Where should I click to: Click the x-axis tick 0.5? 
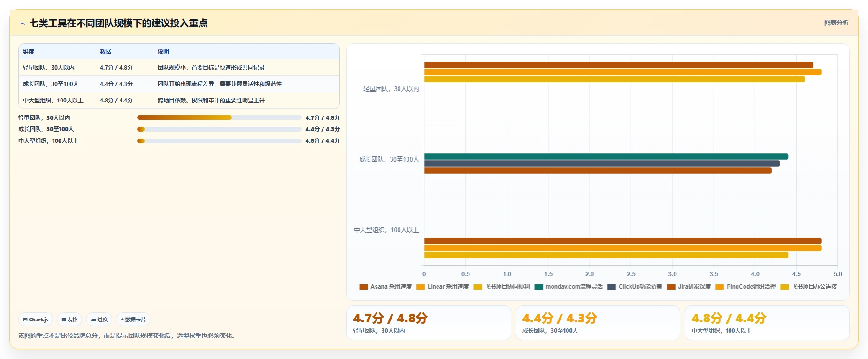[466, 274]
